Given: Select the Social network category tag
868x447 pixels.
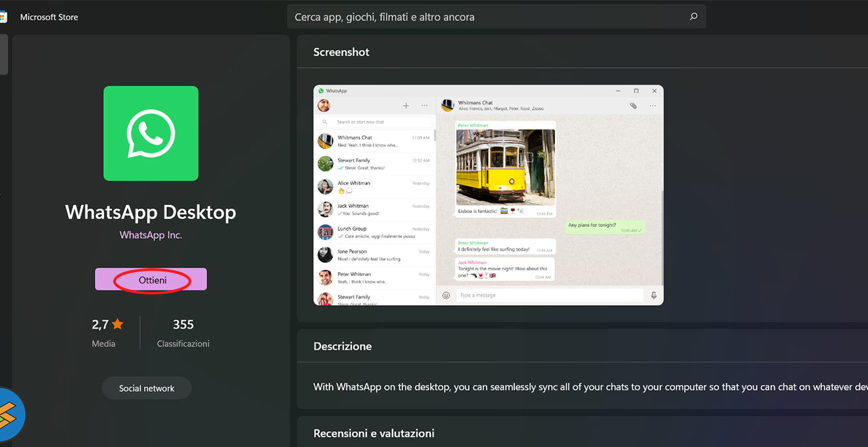Looking at the screenshot, I should click(x=147, y=388).
